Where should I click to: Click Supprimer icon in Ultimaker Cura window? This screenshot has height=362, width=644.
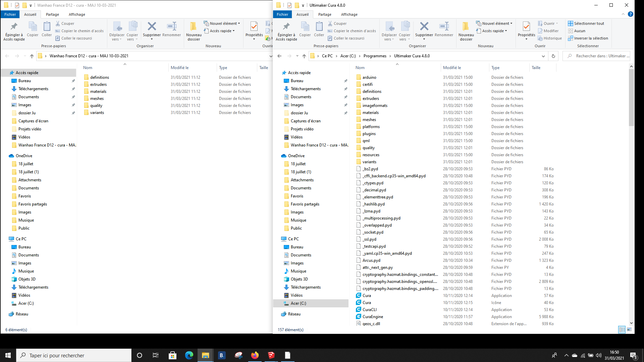[424, 26]
